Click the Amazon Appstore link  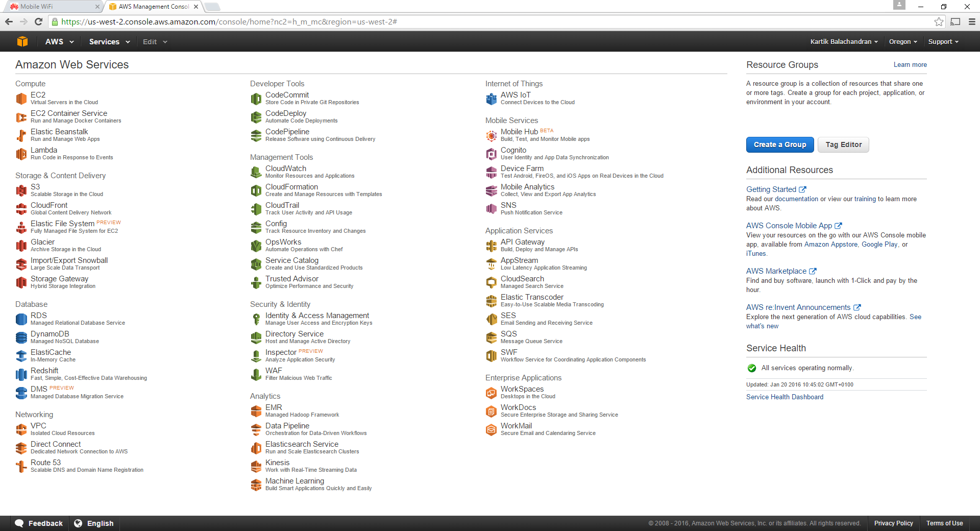pos(831,245)
